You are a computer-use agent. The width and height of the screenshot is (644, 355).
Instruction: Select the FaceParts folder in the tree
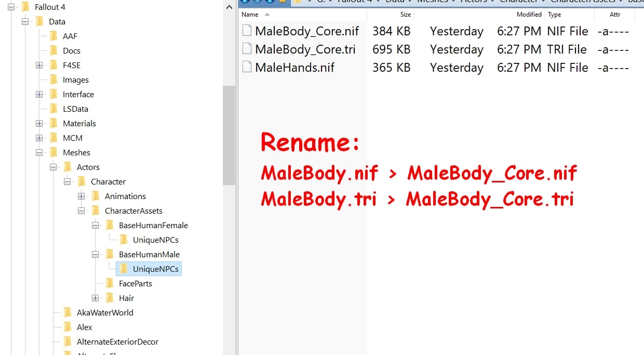[x=137, y=283]
